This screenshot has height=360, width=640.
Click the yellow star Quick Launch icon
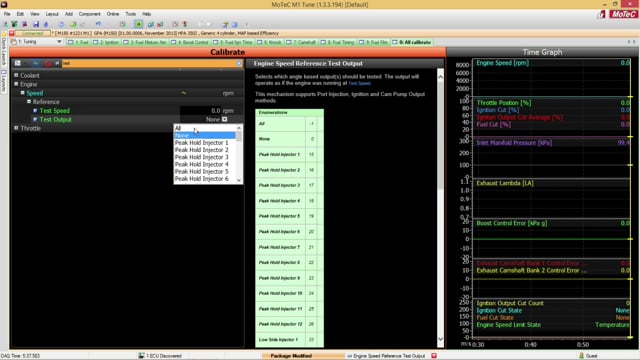[x=4, y=34]
